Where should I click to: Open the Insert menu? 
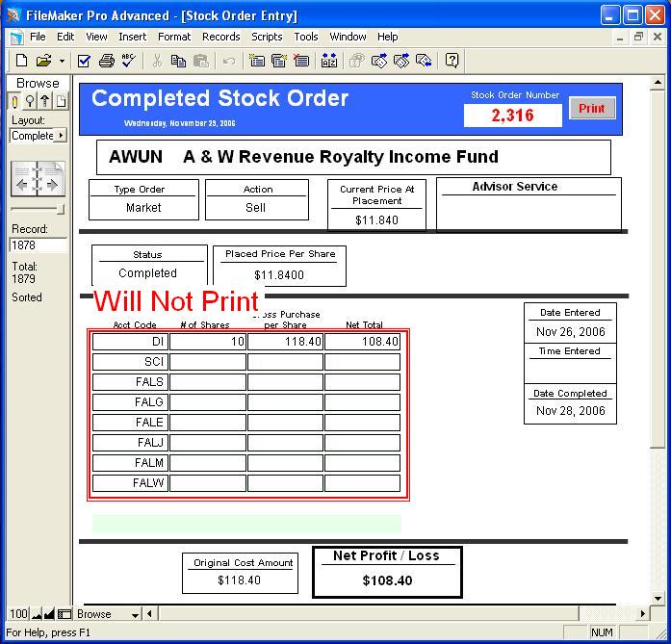[x=133, y=37]
